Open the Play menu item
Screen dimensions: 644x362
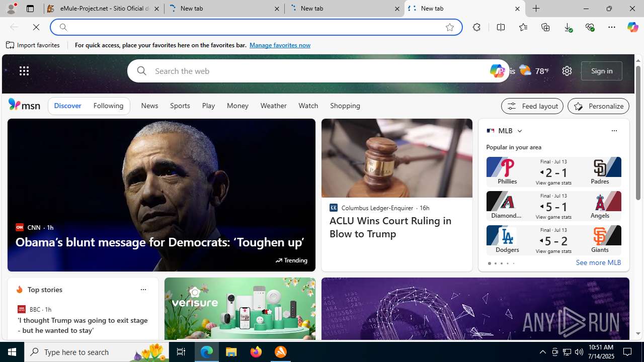click(208, 106)
